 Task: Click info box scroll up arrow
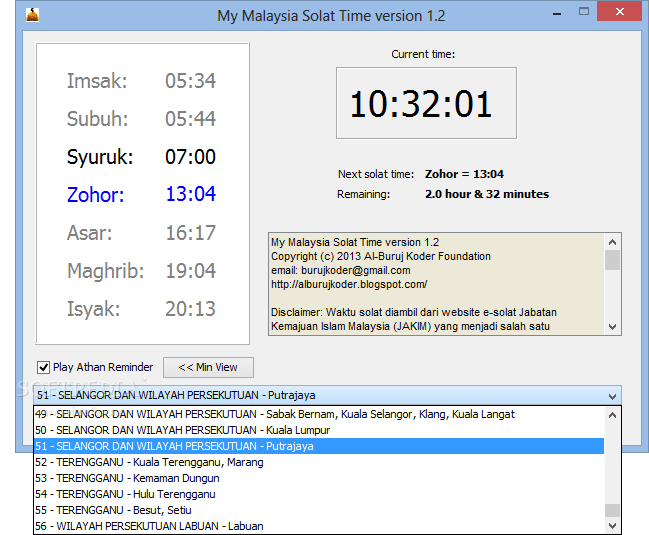pyautogui.click(x=613, y=242)
